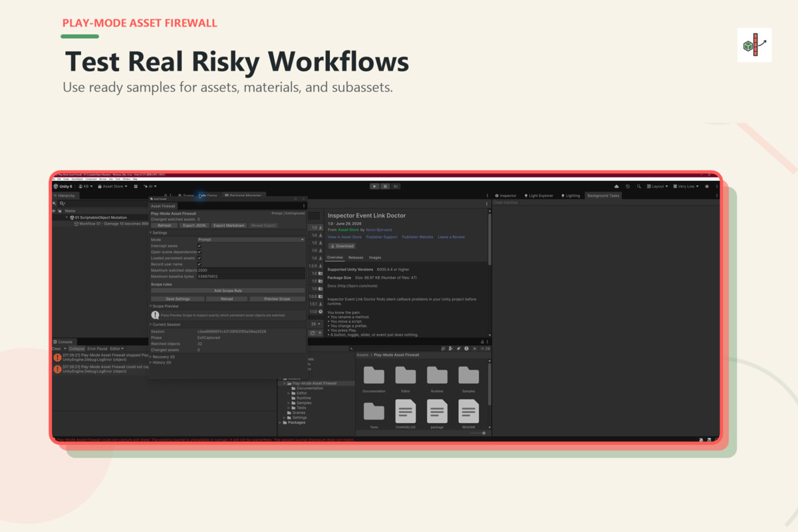Open the Editor dropdown in the Console
Image resolution: width=798 pixels, height=532 pixels.
point(116,348)
